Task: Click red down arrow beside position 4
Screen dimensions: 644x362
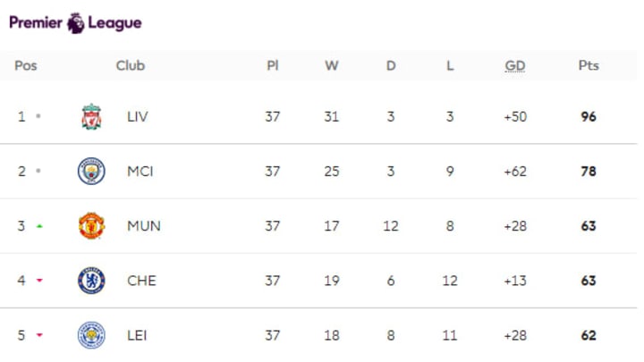Action: click(39, 281)
